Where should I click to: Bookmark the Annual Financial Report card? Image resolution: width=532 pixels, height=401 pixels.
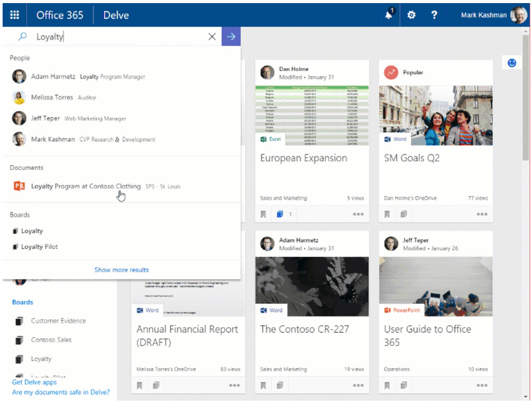click(140, 386)
